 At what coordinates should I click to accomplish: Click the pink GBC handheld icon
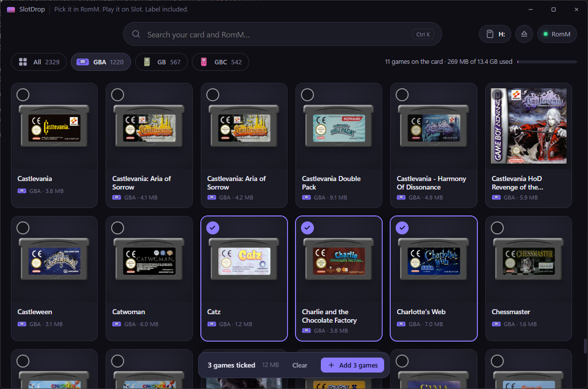(204, 62)
